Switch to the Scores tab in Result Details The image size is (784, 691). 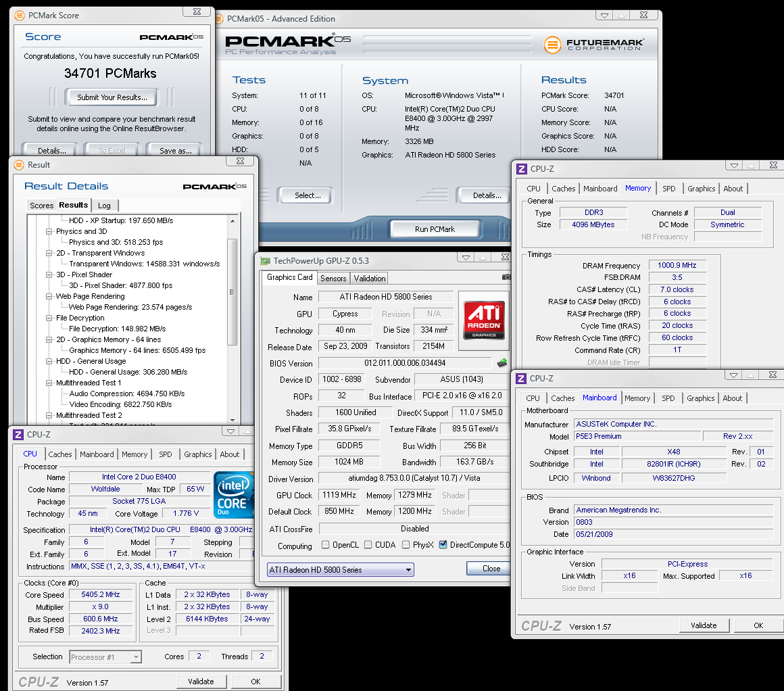tap(41, 206)
